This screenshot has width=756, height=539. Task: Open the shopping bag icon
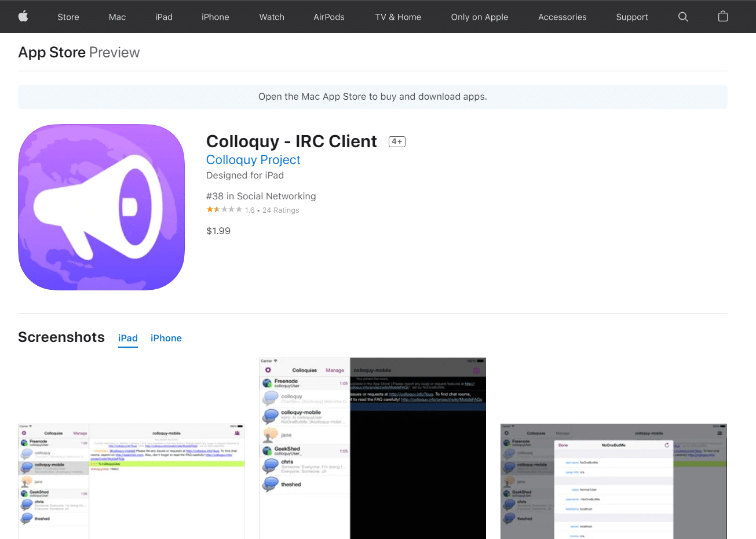pos(722,16)
